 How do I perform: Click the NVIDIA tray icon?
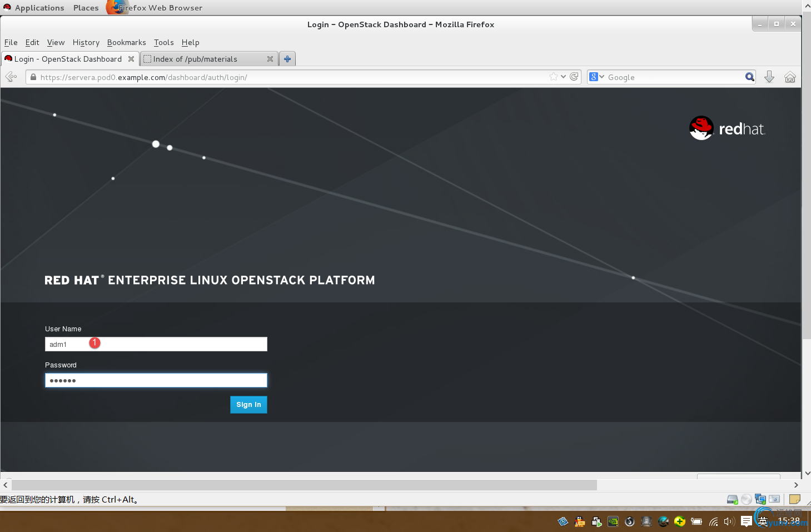[x=613, y=521]
